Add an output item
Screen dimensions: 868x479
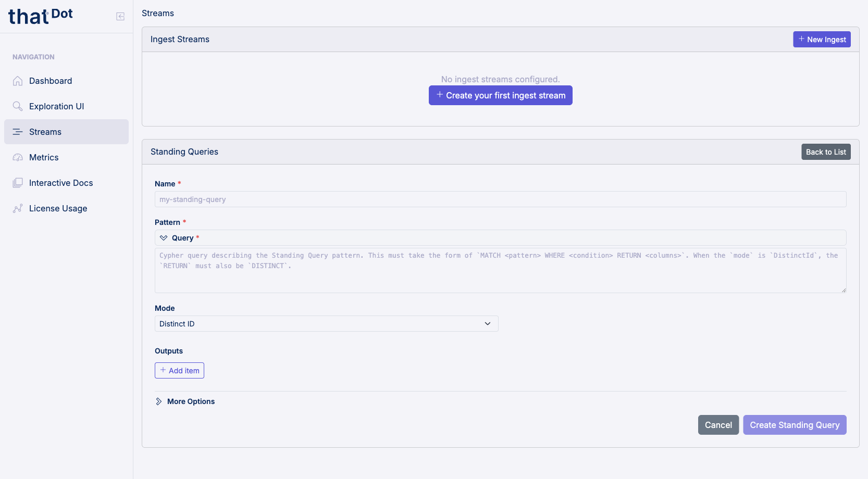coord(179,371)
